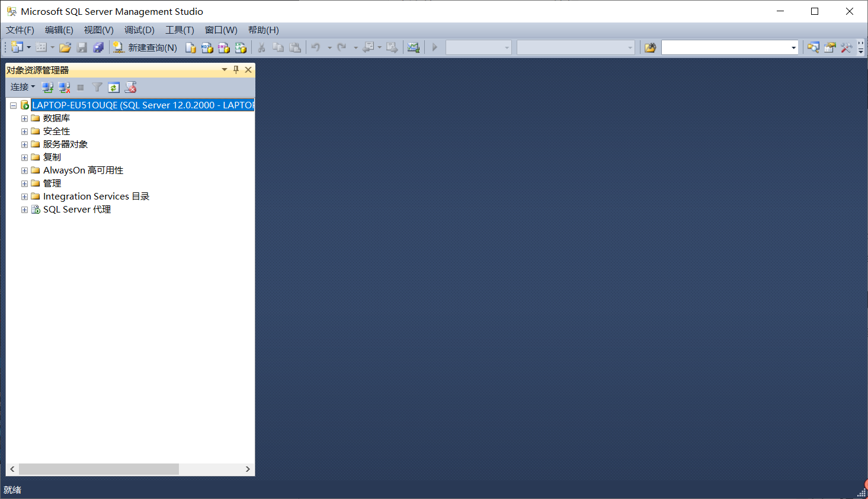868x499 pixels.
Task: Open the Find combo box dropdown arrow
Action: point(794,47)
